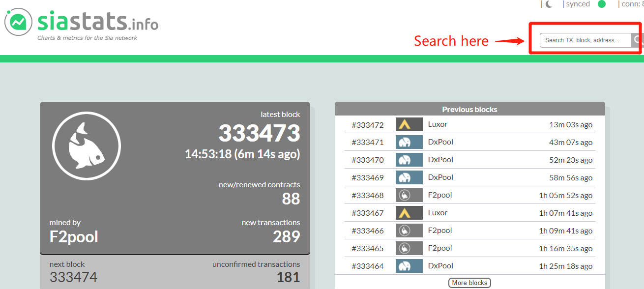The image size is (644, 289).
Task: Click the Luxor icon for block #333467
Action: tap(409, 213)
